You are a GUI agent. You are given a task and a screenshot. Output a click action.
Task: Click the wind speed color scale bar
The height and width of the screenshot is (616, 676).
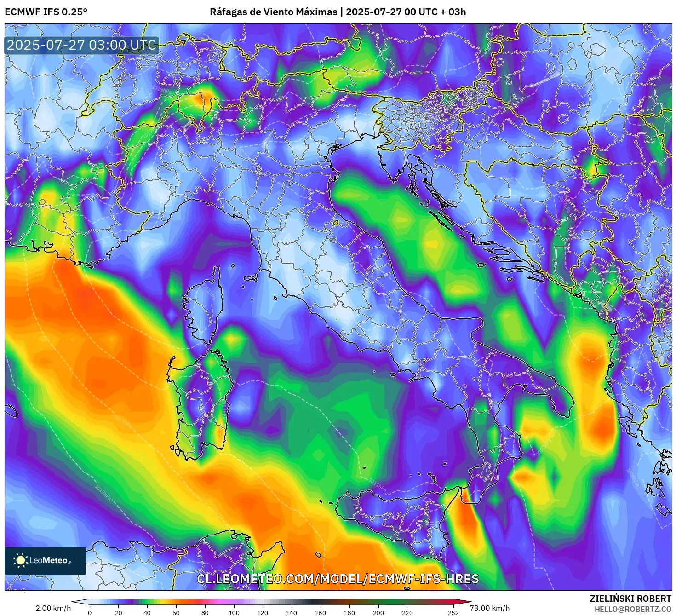pos(271,602)
